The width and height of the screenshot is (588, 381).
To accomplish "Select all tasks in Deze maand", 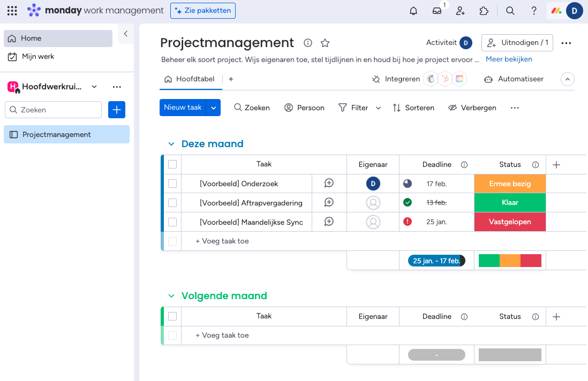I will click(x=172, y=164).
